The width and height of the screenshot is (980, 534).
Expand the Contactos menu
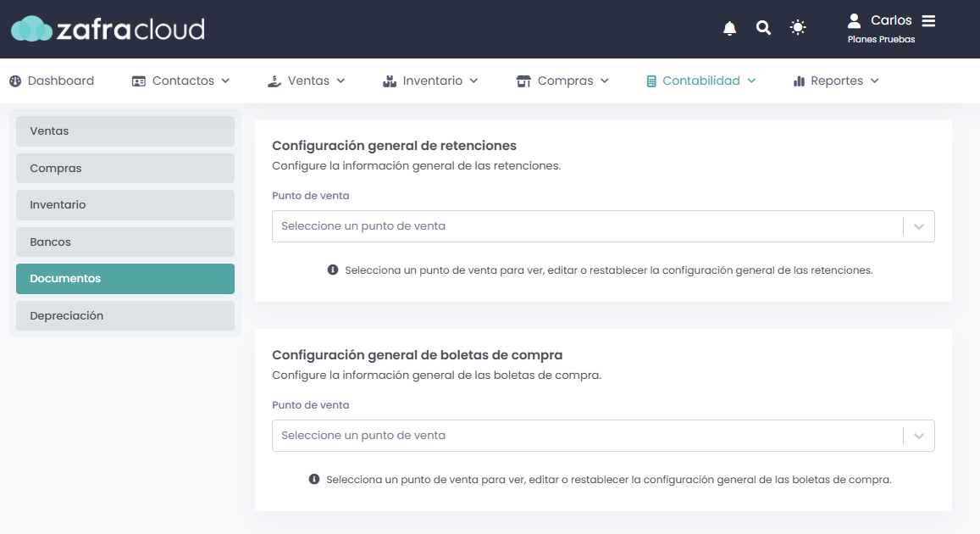coord(181,81)
